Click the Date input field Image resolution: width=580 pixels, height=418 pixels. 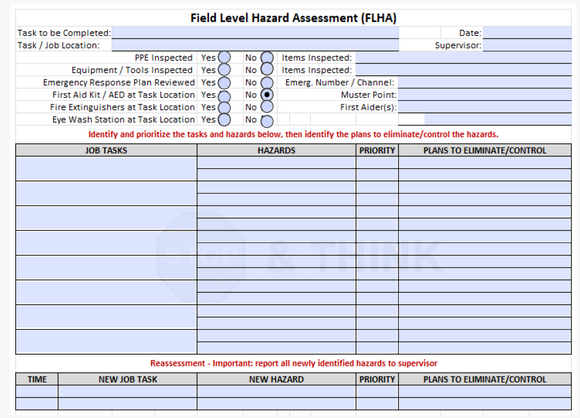527,32
